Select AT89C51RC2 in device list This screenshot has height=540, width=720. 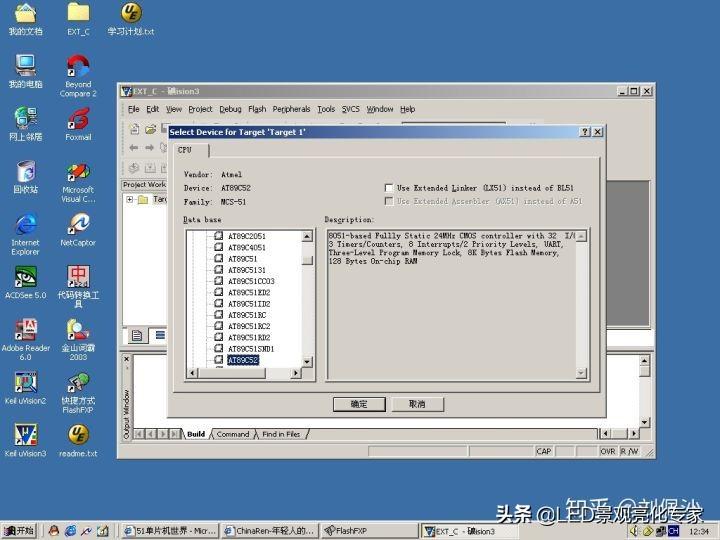[249, 326]
